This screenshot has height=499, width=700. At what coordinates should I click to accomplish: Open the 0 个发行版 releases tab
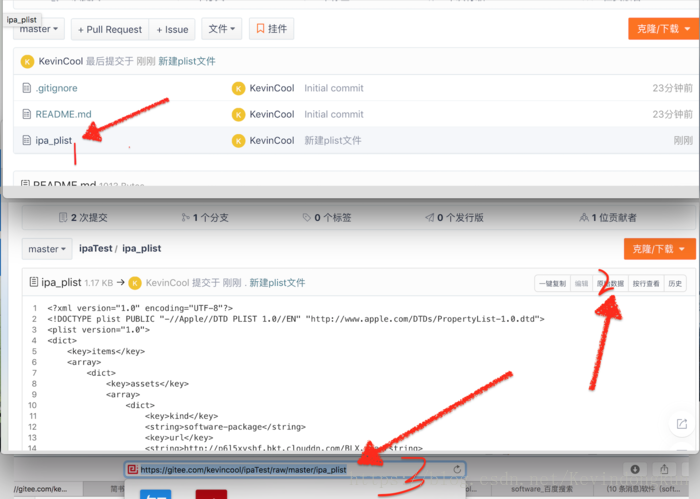454,217
